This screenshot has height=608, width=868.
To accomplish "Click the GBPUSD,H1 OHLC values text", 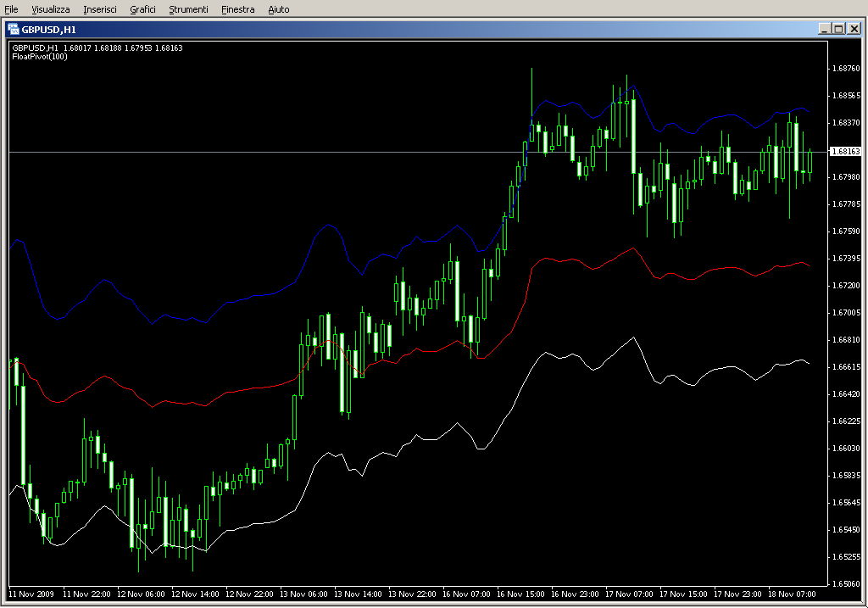I will 97,48.
